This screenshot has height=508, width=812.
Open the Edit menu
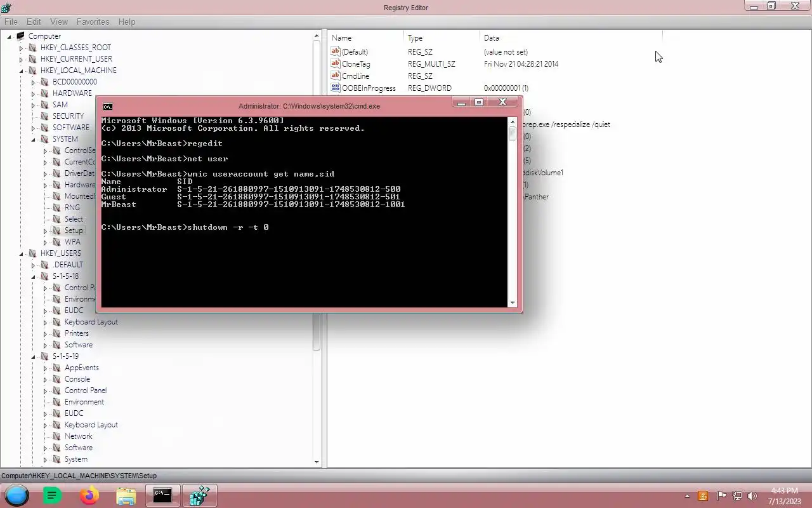34,22
